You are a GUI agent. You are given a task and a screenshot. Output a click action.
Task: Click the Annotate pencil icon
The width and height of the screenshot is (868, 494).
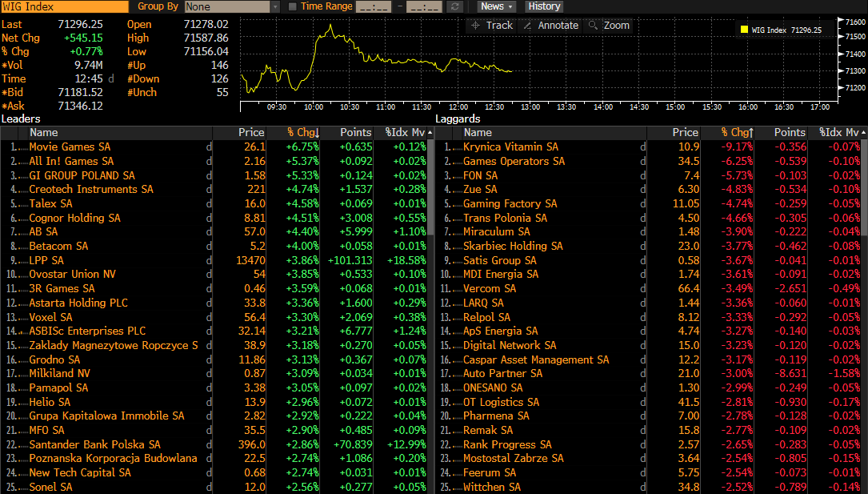click(528, 26)
